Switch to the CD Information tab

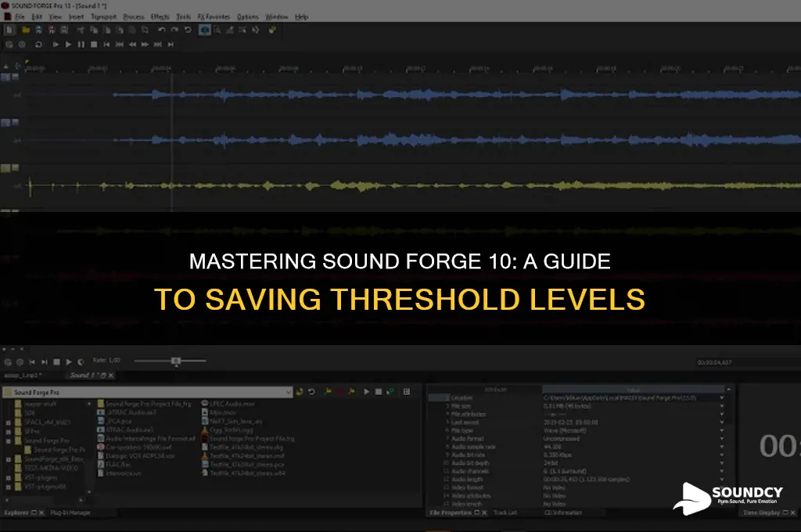563,512
